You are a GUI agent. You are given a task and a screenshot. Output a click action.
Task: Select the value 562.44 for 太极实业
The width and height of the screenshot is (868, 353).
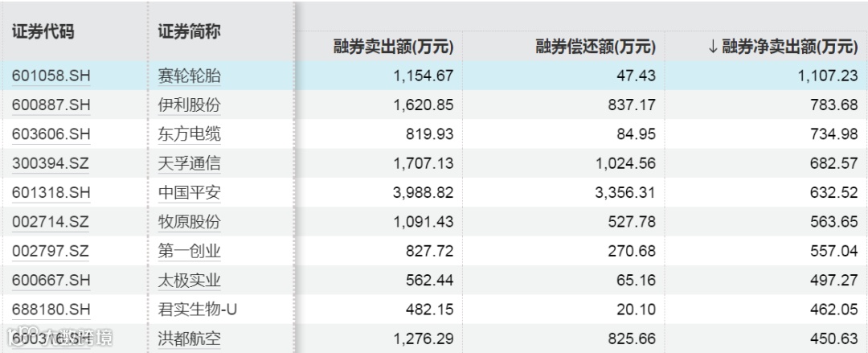click(430, 281)
